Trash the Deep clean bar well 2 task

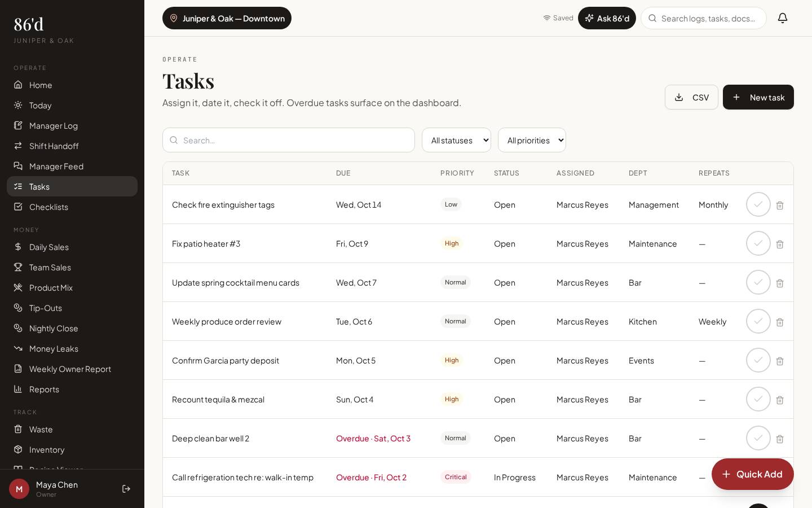(780, 439)
